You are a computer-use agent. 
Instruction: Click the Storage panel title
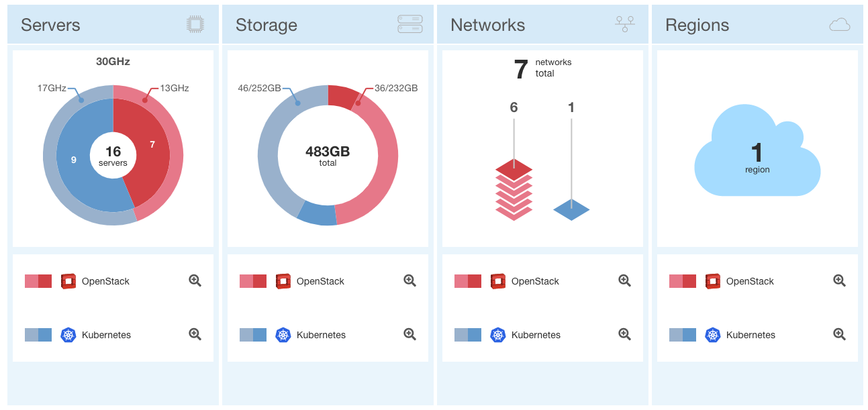(x=267, y=25)
